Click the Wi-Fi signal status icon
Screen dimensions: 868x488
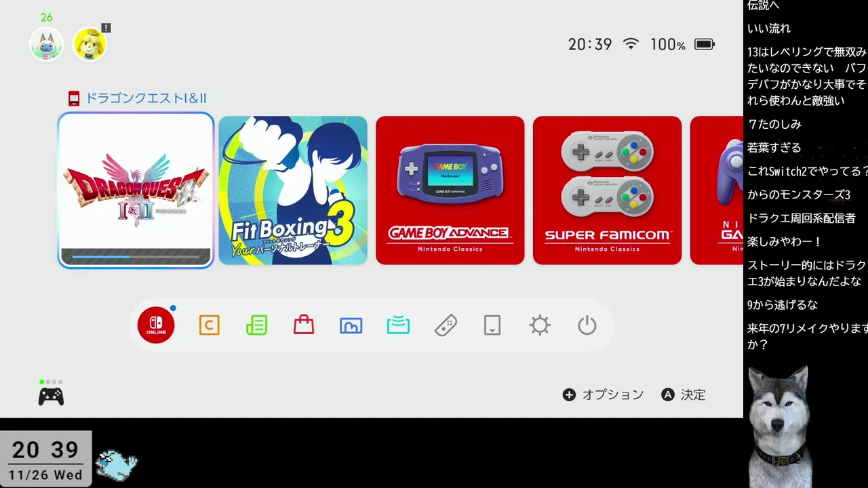(x=631, y=44)
